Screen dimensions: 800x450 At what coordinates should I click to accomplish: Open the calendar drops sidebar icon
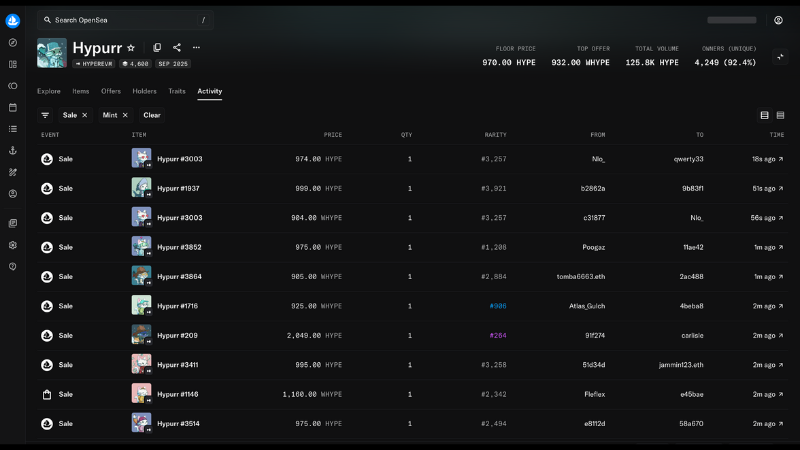tap(13, 108)
